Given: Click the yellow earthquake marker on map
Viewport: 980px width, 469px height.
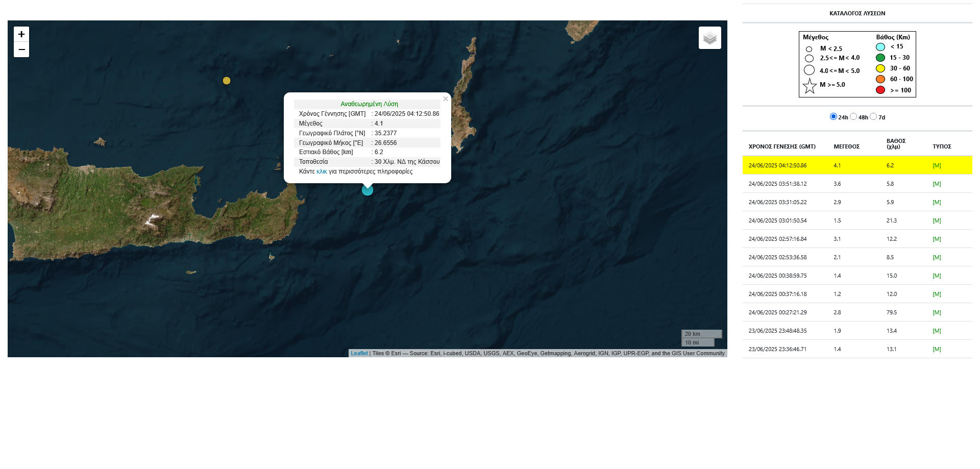Looking at the screenshot, I should click(x=227, y=81).
